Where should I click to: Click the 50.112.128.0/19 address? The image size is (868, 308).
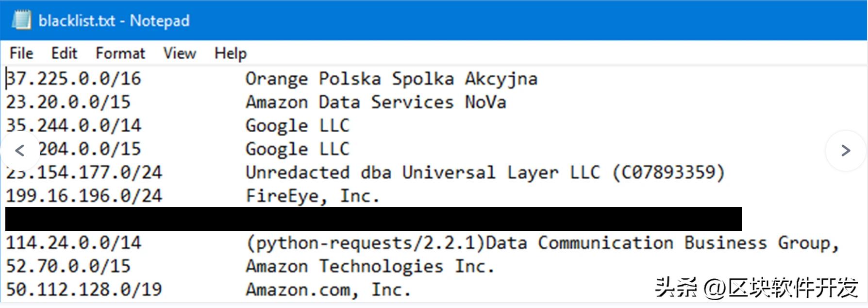coord(84,290)
